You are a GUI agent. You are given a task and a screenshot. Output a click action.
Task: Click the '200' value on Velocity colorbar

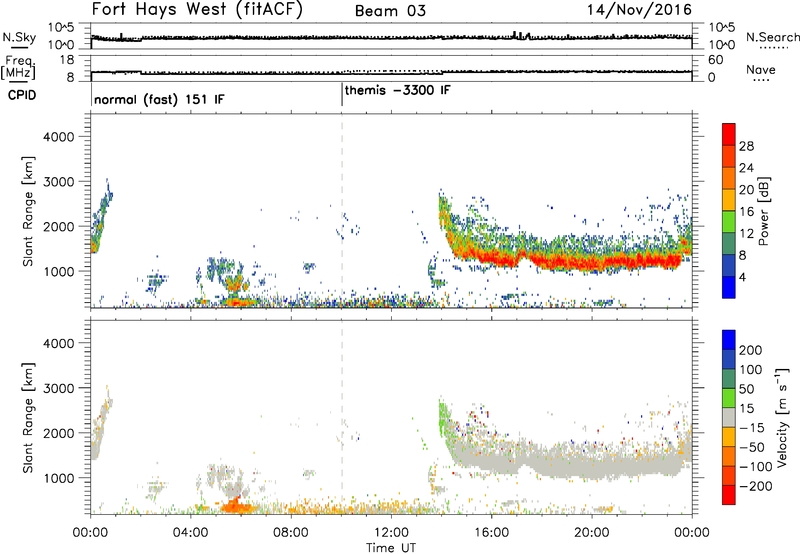(751, 350)
